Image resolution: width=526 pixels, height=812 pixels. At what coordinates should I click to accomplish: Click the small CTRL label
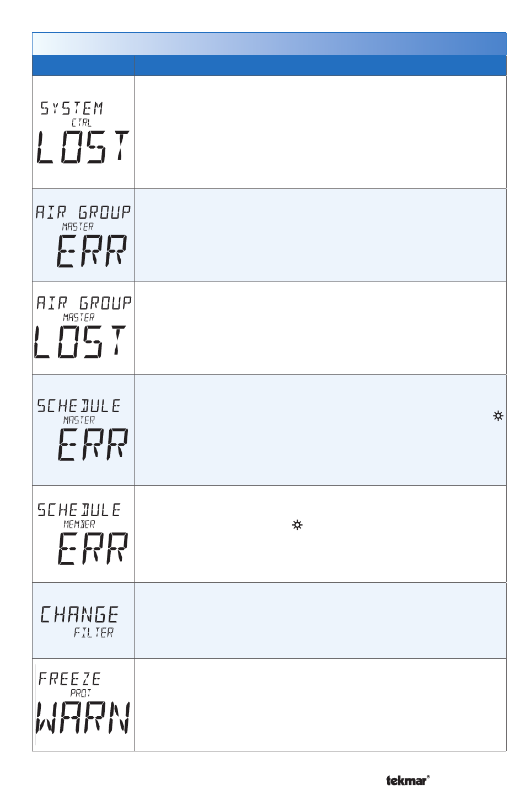82,122
